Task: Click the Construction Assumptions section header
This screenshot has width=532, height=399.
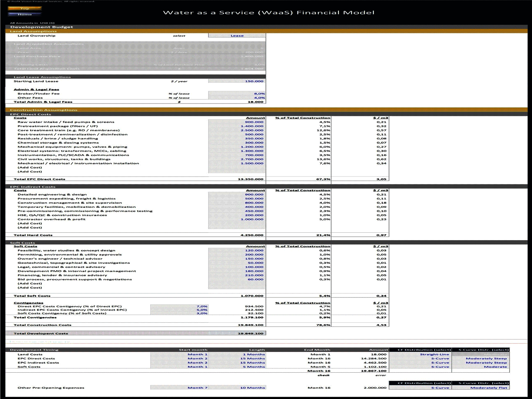Action: coord(266,110)
